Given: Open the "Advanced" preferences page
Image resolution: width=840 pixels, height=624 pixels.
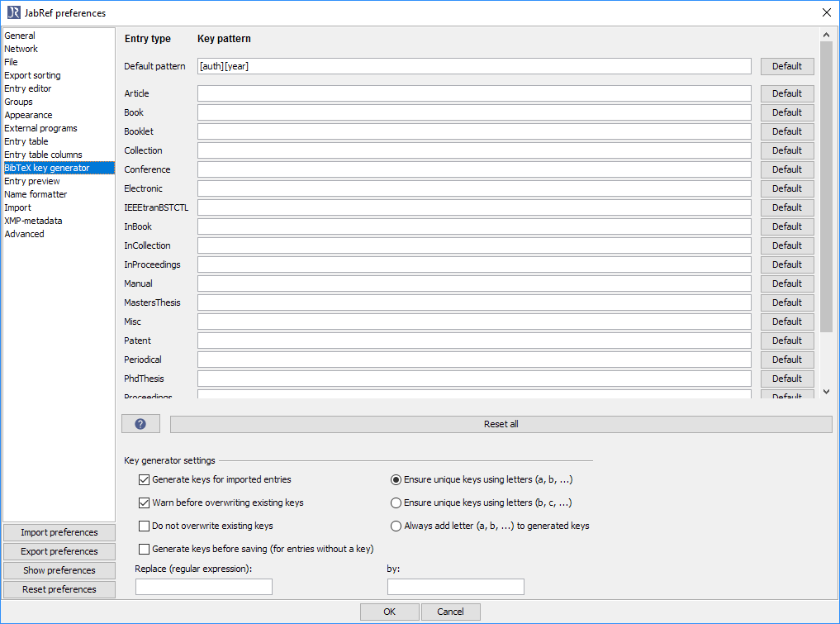Looking at the screenshot, I should click(x=24, y=233).
